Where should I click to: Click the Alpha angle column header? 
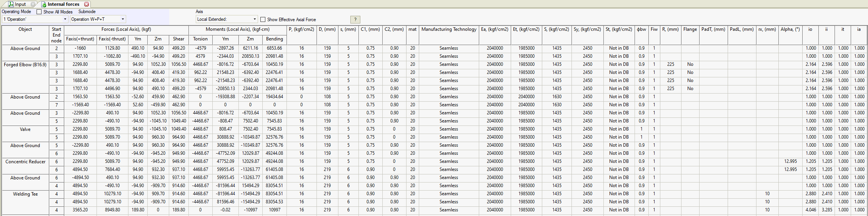click(x=790, y=29)
